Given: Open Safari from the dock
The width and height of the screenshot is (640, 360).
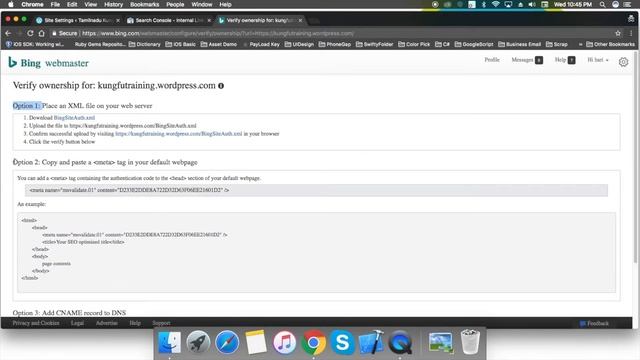Looking at the screenshot, I should coord(227,342).
